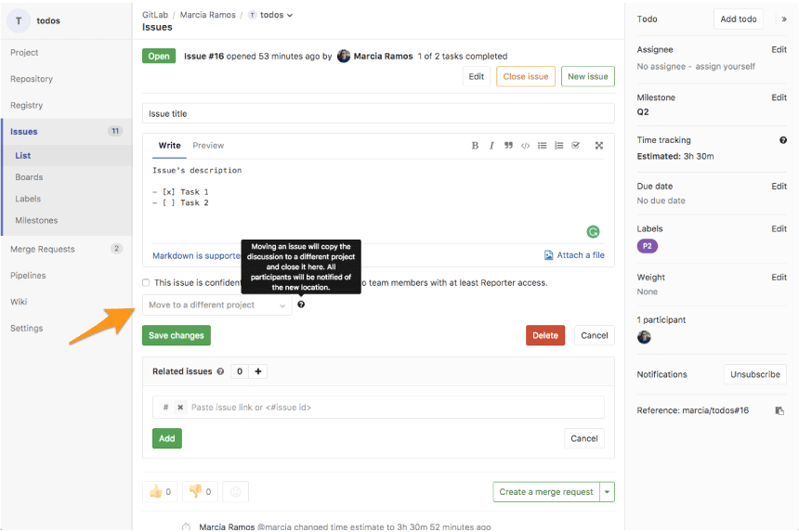Add a task list with the checkbox icon

pyautogui.click(x=576, y=146)
